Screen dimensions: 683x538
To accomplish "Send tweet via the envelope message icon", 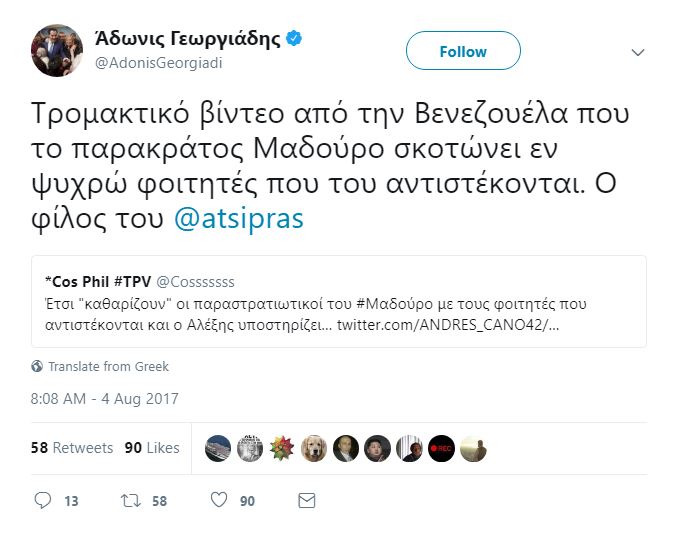I will pos(307,499).
